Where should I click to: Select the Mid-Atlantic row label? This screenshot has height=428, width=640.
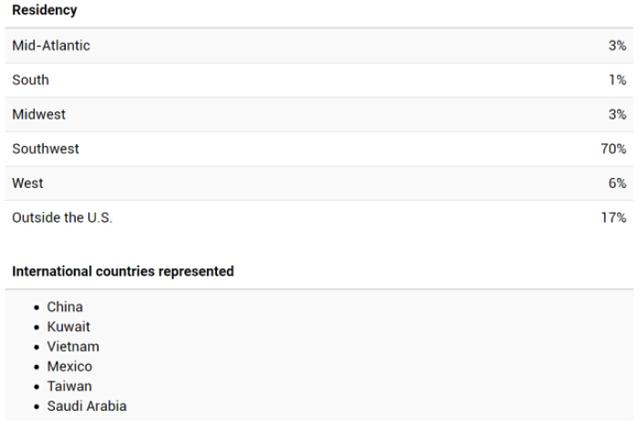pos(51,45)
